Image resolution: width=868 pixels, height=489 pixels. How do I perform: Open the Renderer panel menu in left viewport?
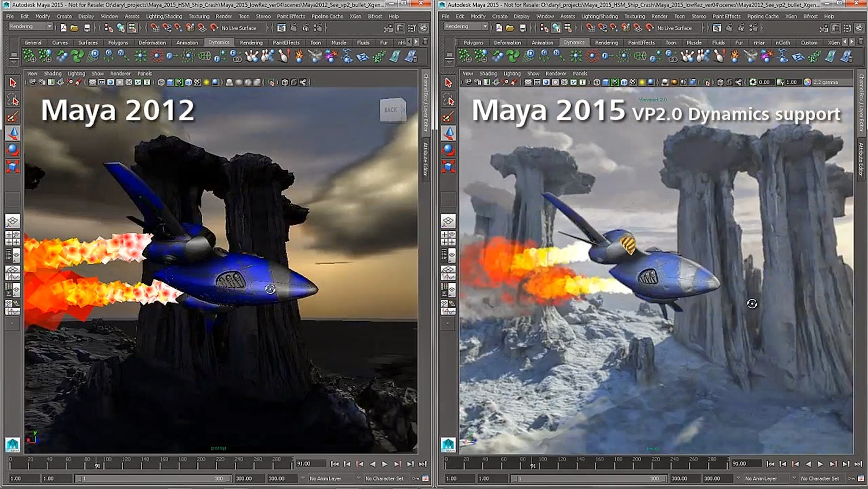(x=120, y=73)
